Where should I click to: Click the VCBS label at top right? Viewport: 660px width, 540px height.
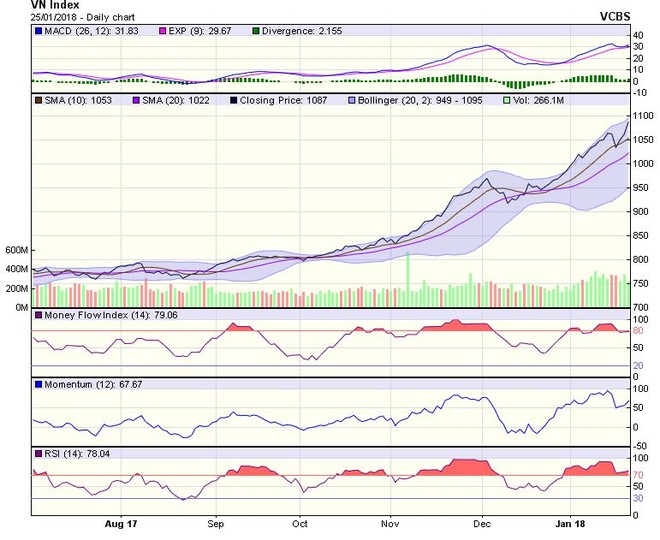(615, 17)
